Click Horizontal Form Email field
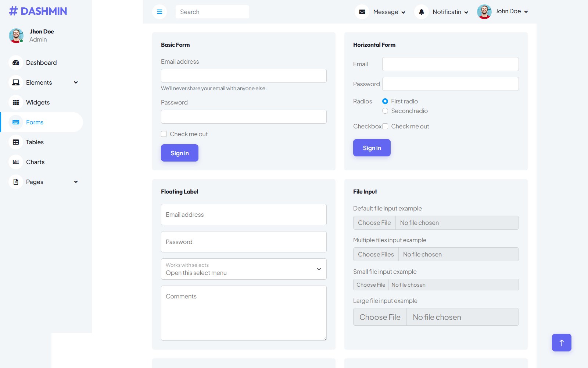This screenshot has width=588, height=368. pyautogui.click(x=451, y=64)
